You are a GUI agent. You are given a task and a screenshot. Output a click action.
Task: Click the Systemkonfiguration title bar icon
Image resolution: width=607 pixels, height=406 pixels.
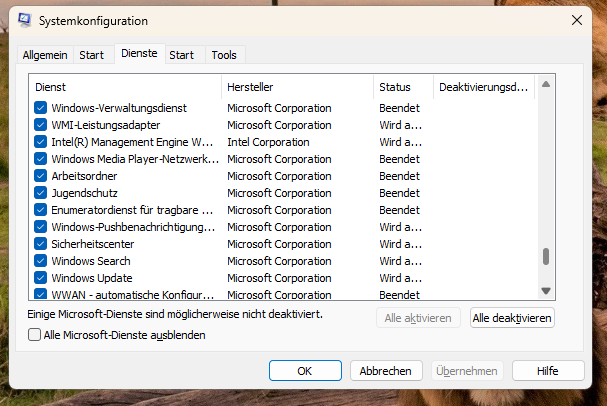pos(24,20)
